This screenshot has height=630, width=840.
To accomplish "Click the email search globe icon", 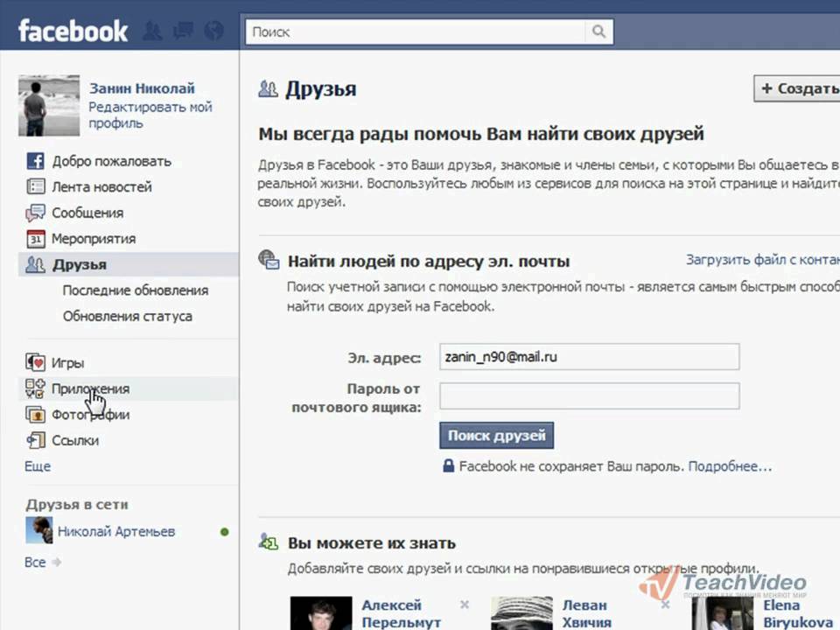I will [269, 260].
